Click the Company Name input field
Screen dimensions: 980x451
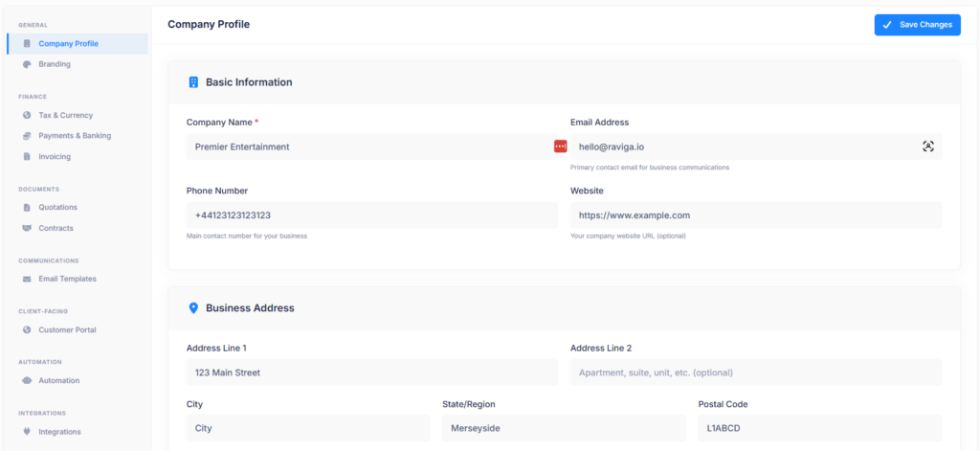click(372, 147)
